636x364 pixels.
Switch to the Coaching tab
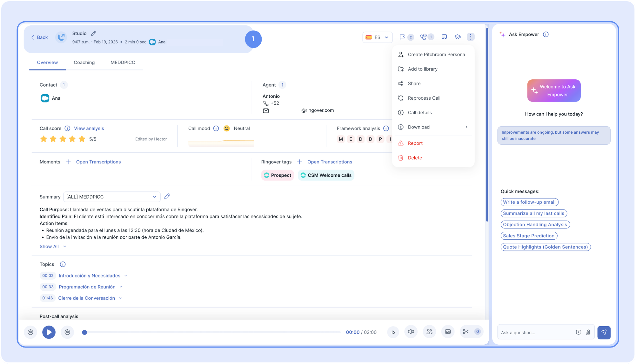click(x=84, y=63)
